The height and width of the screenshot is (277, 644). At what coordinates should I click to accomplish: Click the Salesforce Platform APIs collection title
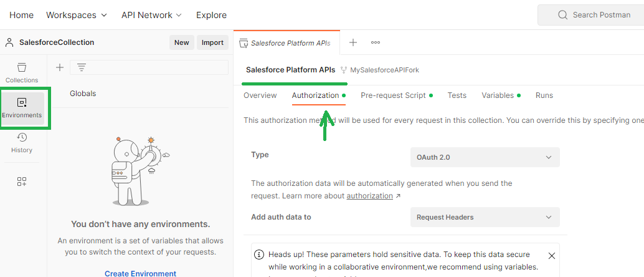click(x=290, y=70)
